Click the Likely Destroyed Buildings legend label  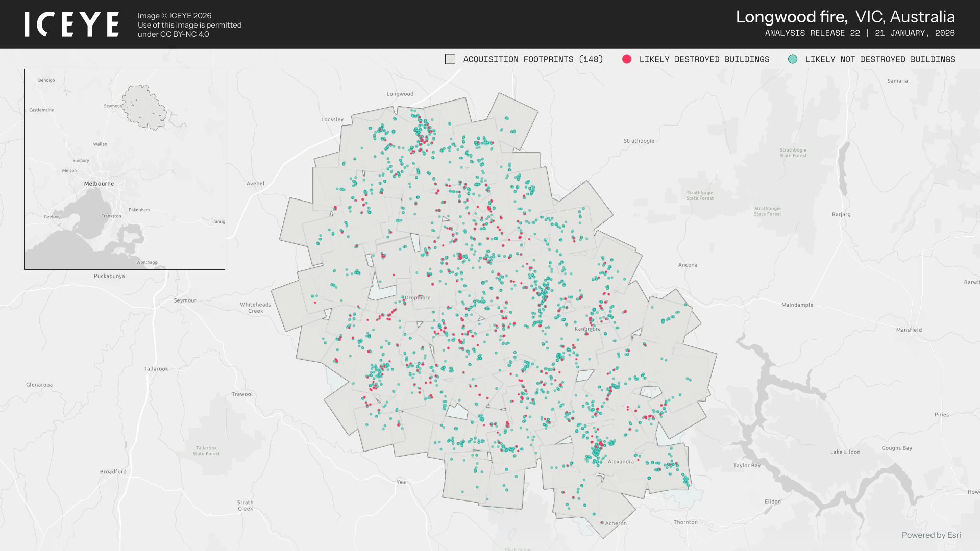pyautogui.click(x=704, y=59)
